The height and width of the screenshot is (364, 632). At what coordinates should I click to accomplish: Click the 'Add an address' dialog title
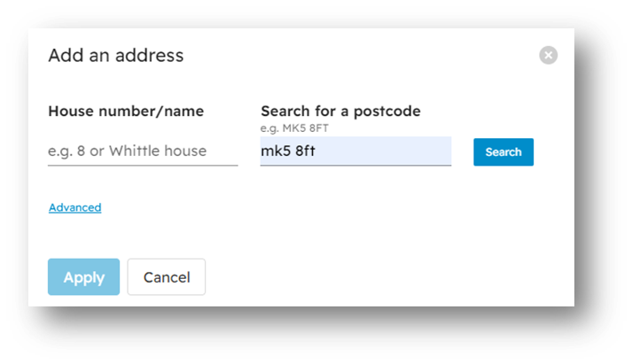[116, 55]
